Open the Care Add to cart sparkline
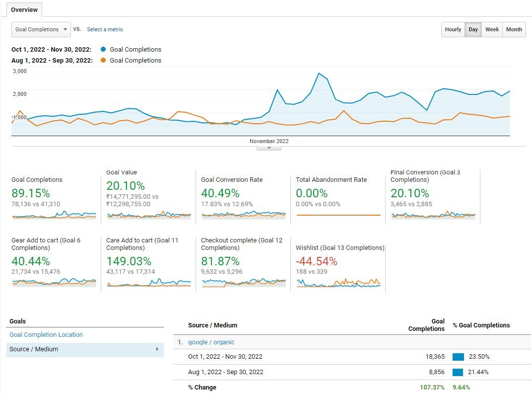Screen dimensions: 532x394 coord(149,283)
